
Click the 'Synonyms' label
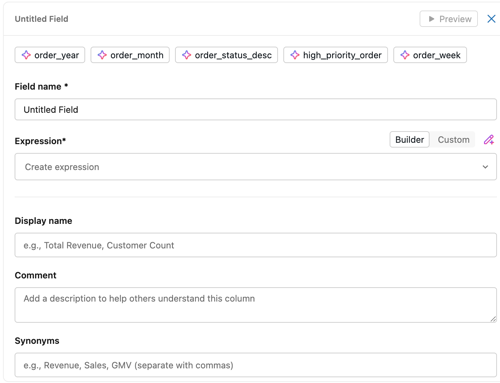coord(37,341)
